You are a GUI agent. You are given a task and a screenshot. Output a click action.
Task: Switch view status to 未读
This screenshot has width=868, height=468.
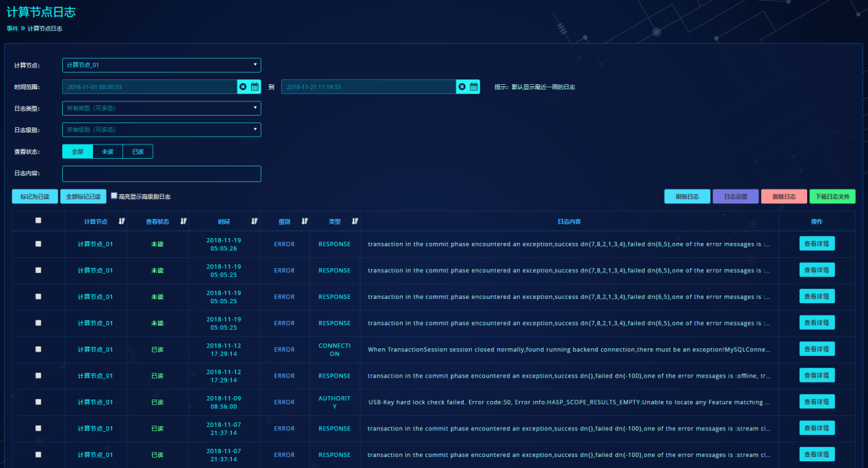(107, 151)
